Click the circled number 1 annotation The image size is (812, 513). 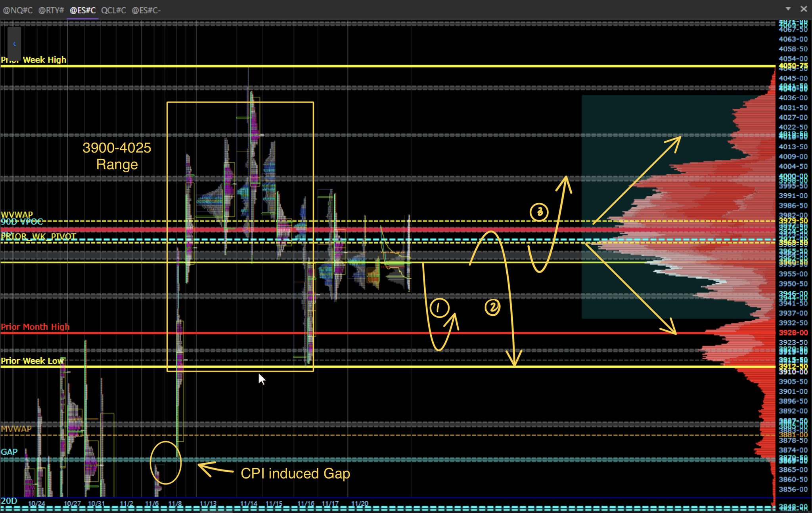pyautogui.click(x=439, y=308)
